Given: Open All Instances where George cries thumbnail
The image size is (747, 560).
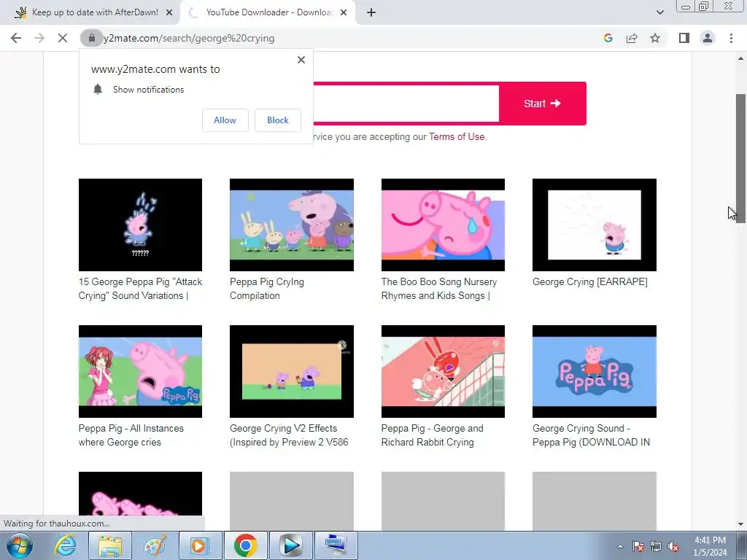Looking at the screenshot, I should coord(140,371).
